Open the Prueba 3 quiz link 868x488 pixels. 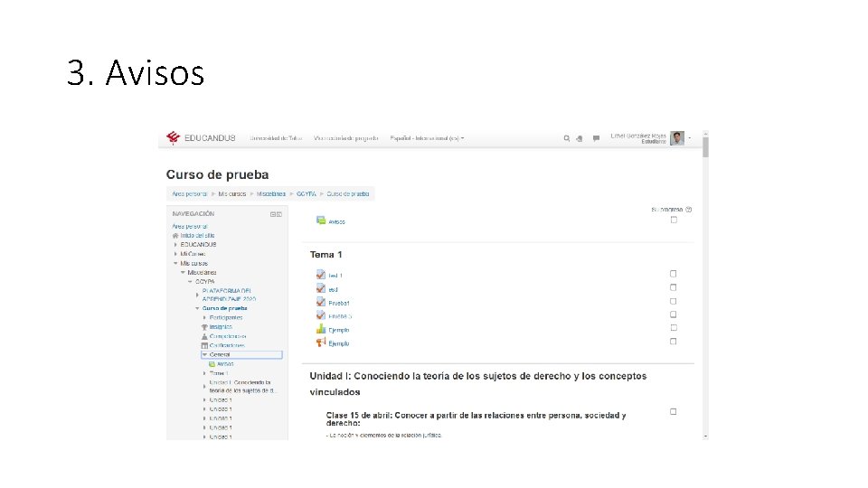[x=340, y=316]
